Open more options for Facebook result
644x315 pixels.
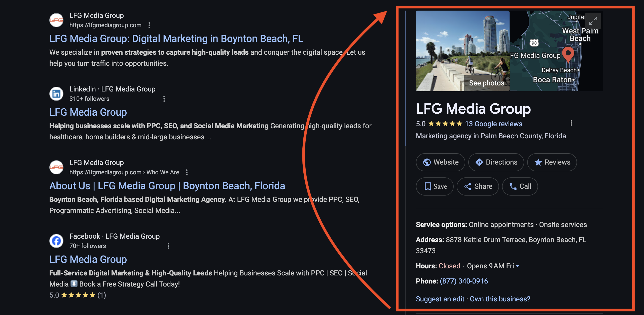click(x=168, y=246)
